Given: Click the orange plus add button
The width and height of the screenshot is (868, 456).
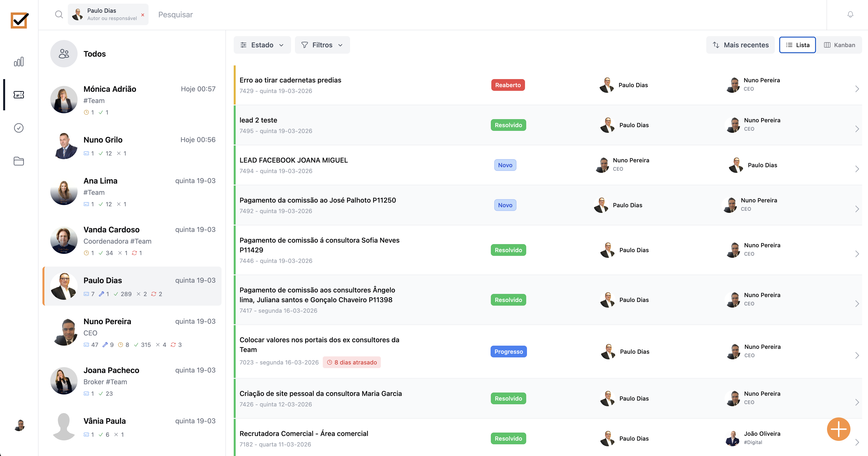Looking at the screenshot, I should (x=838, y=429).
